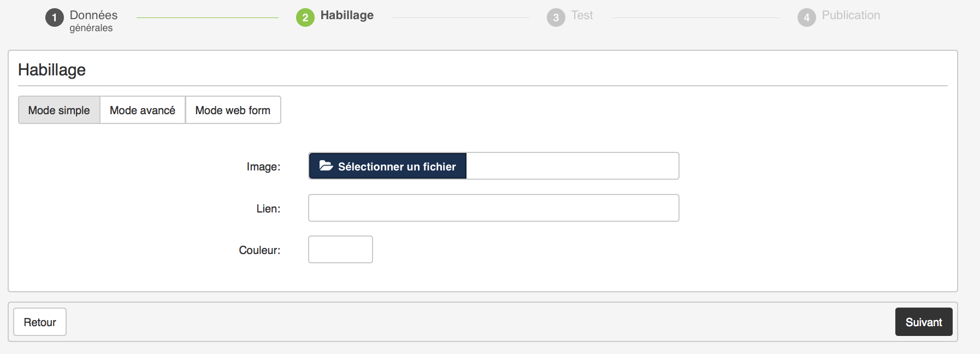Click the Retour button
This screenshot has width=980, height=354.
tap(40, 322)
